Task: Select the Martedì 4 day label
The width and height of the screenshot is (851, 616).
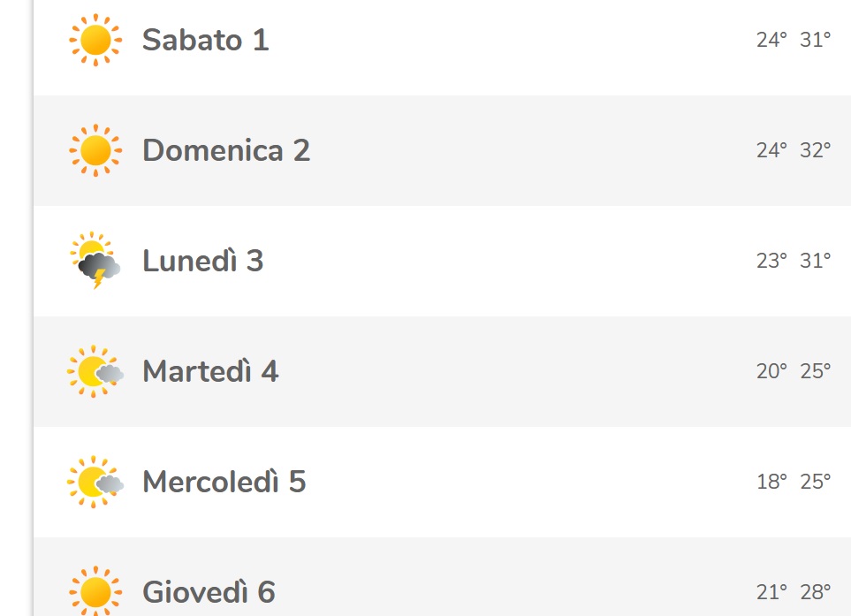Action: [x=210, y=372]
